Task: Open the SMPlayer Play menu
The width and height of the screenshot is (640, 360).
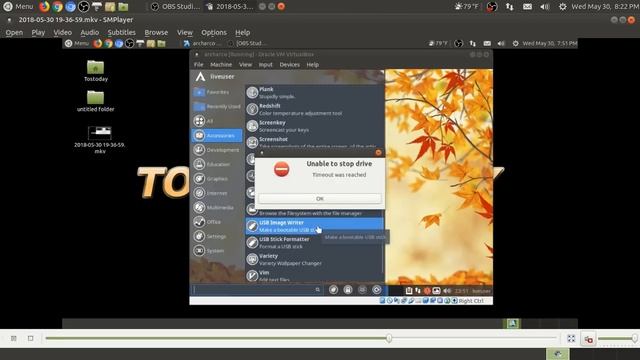Action: 38,32
